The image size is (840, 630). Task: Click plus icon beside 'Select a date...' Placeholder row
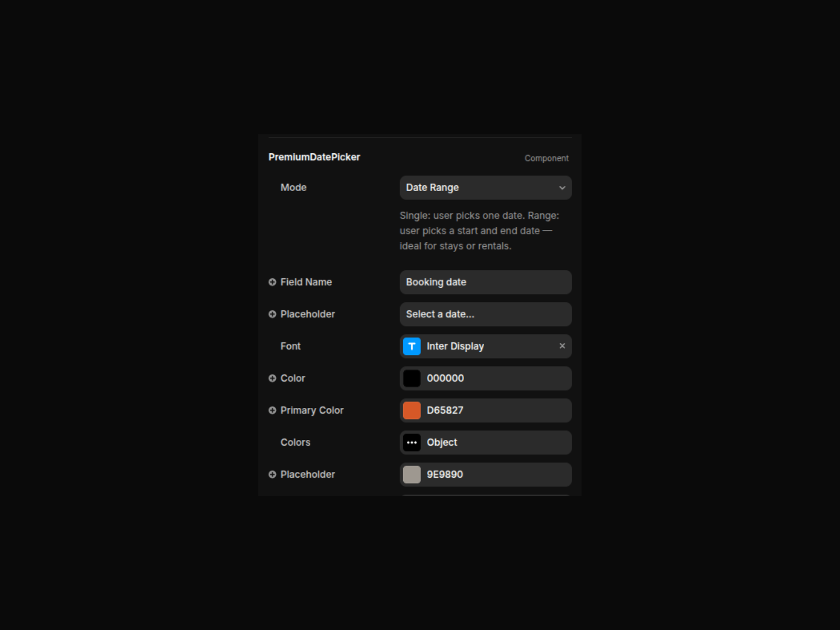tap(272, 314)
